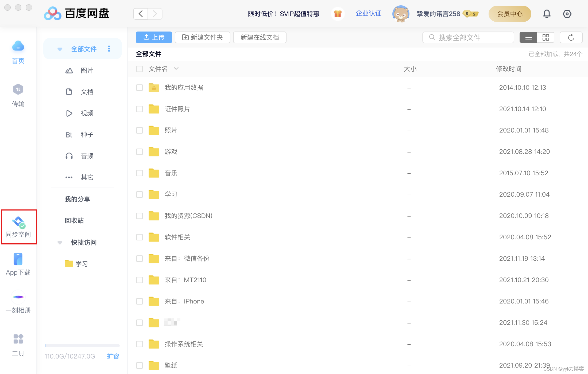
Task: Click the notification bell icon
Action: coord(547,14)
